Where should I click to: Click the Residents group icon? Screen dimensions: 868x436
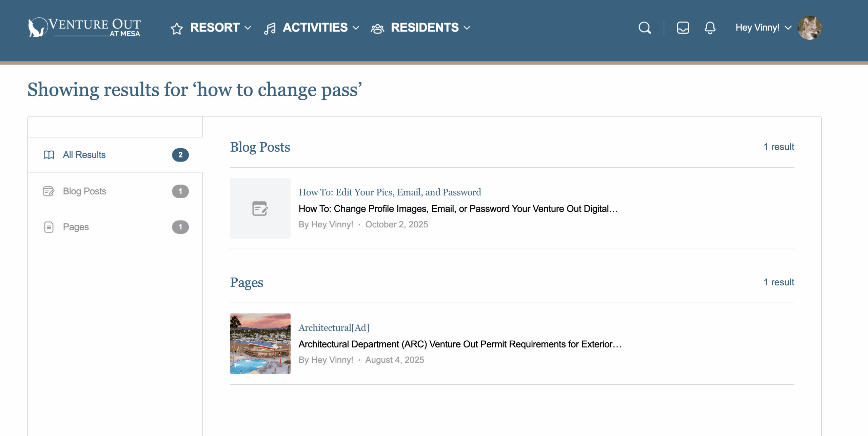pos(377,29)
